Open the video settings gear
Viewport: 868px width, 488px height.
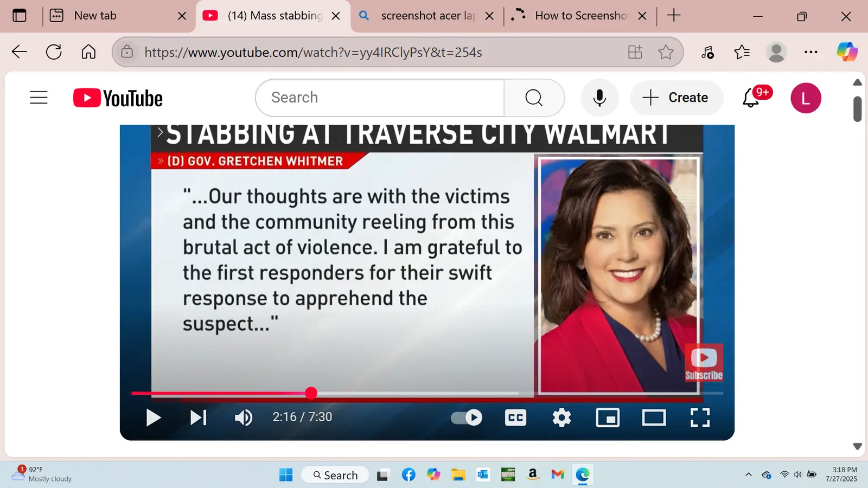[561, 418]
